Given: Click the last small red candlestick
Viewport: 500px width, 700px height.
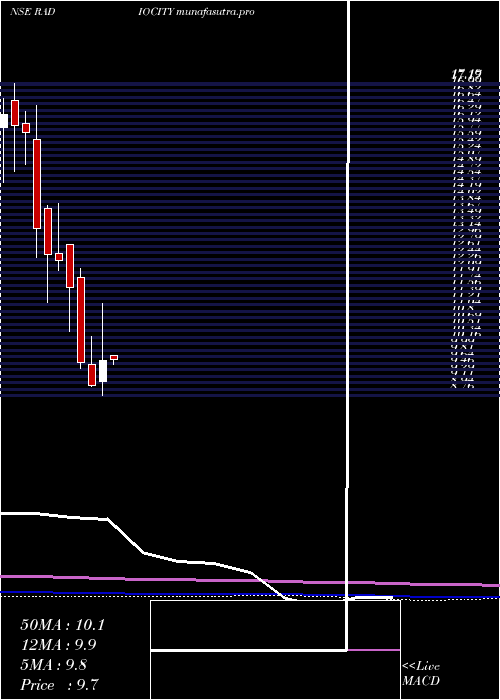Looking at the screenshot, I should click(x=114, y=357).
